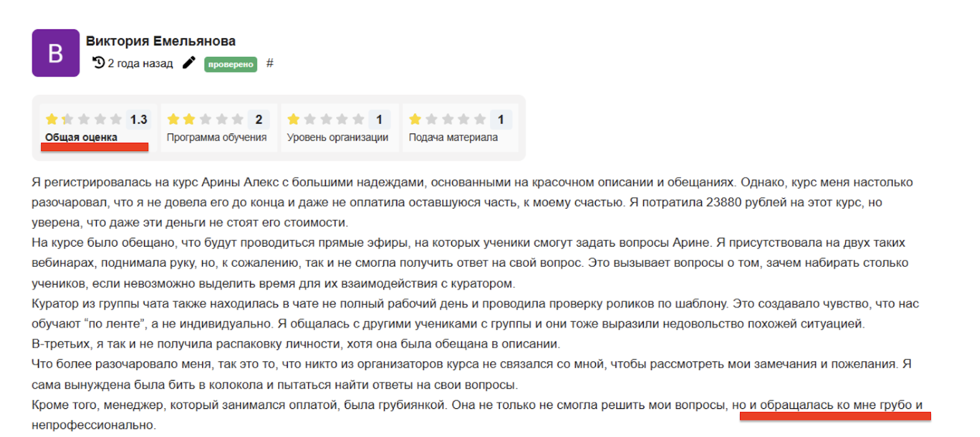Click the third gray star in Программа обучения
980x437 pixels.
coord(206,119)
